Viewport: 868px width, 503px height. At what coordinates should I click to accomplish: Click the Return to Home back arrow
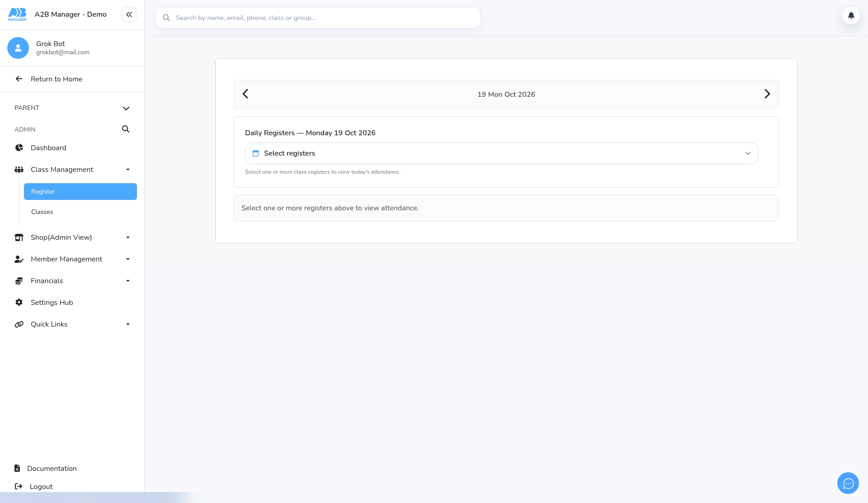[x=19, y=79]
